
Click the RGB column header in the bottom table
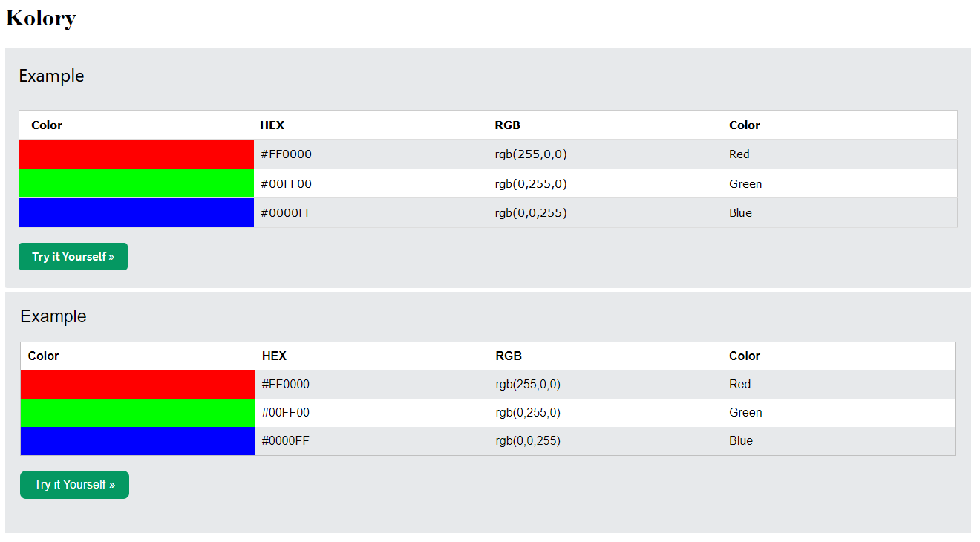click(509, 356)
